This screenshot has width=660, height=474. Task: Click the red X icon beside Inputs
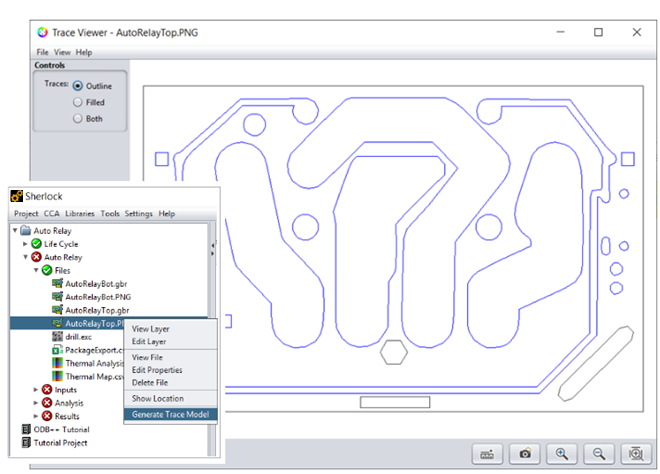pos(47,389)
